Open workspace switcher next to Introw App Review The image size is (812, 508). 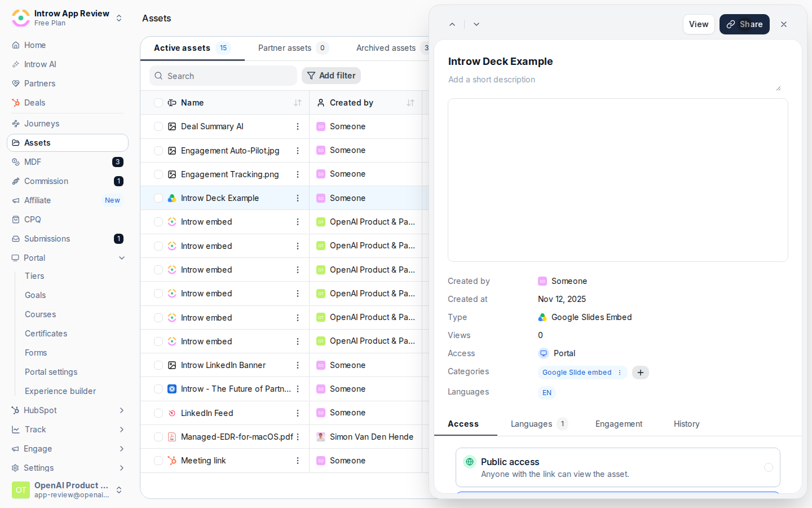coord(119,18)
